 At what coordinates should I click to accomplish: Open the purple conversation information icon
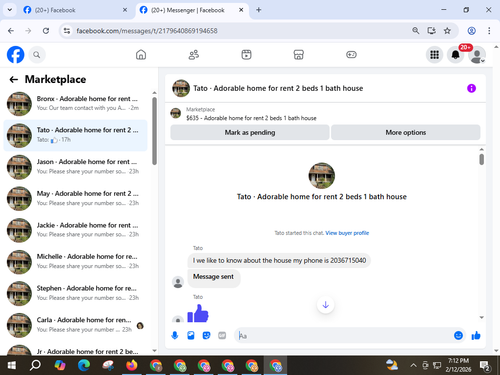471,88
